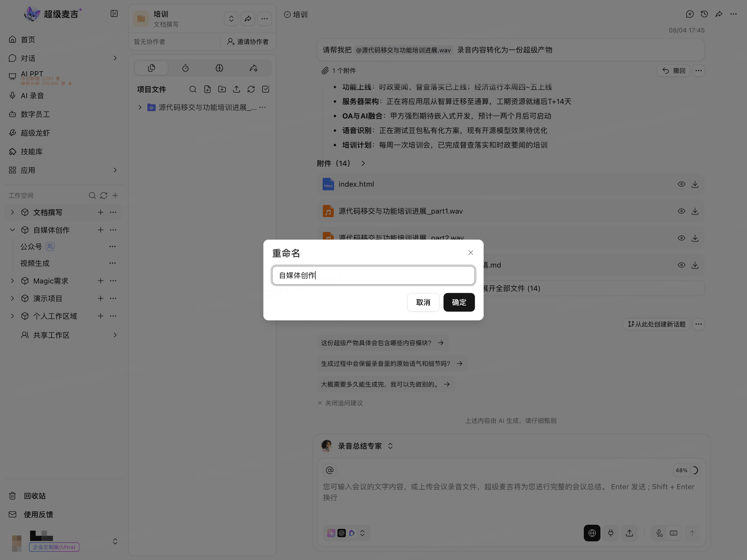Select scheduled tasks timer tab
Screen dimensions: 747x560
click(185, 68)
